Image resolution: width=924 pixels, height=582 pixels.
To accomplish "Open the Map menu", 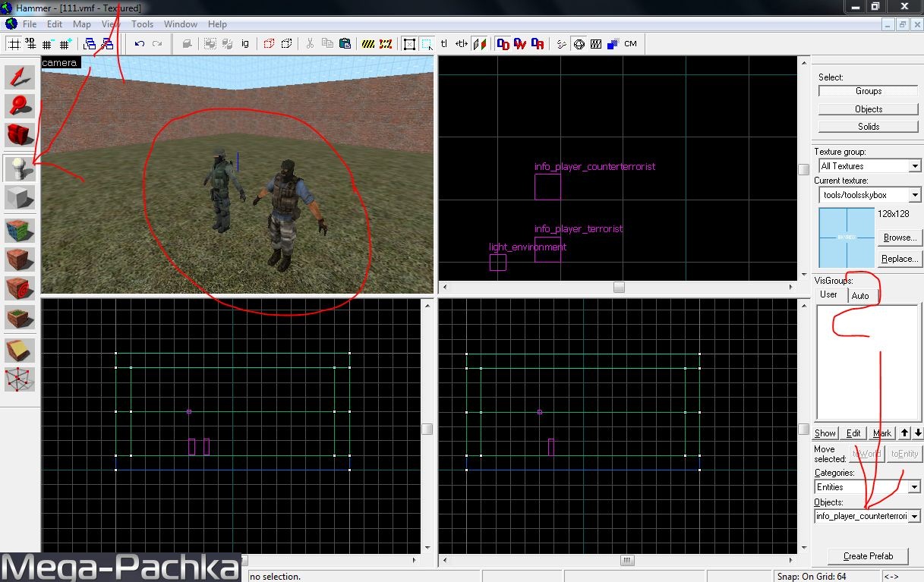I will coord(82,24).
